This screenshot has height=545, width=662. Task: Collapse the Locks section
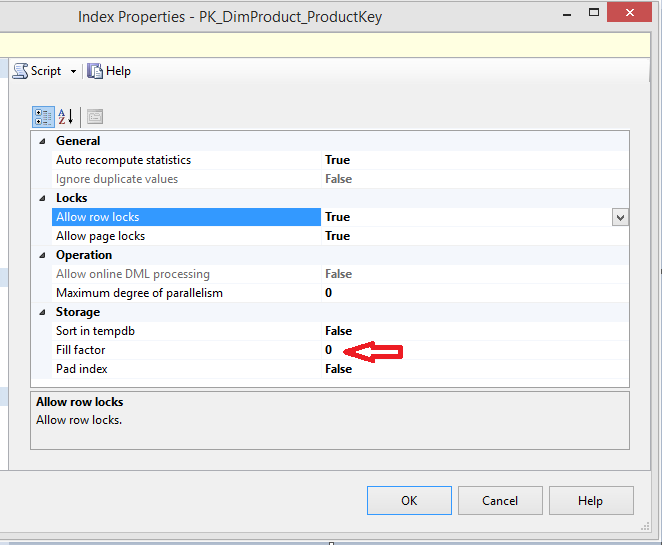[x=42, y=198]
